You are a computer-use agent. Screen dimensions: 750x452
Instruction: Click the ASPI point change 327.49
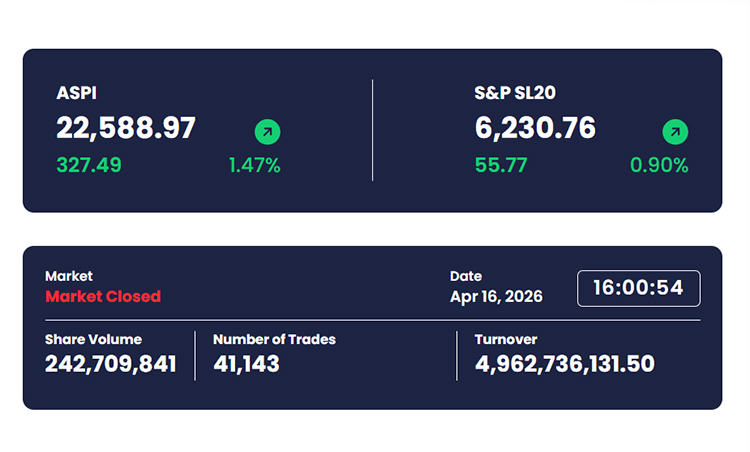89,166
